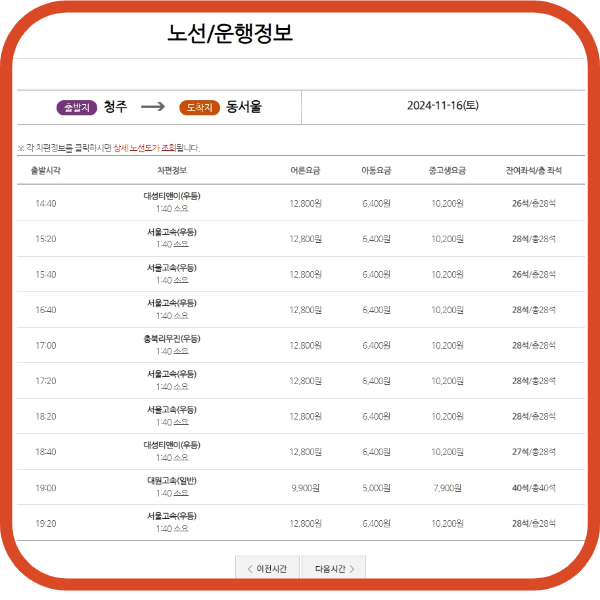Click the 중고생요금 column header
600x600 pixels.
point(447,170)
